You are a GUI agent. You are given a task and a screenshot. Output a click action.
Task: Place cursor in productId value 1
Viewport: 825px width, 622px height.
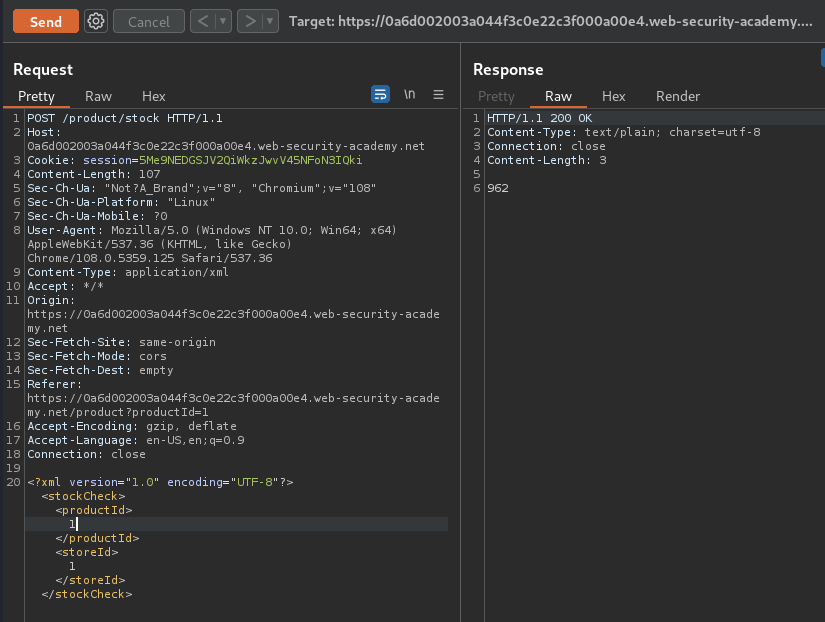(72, 524)
